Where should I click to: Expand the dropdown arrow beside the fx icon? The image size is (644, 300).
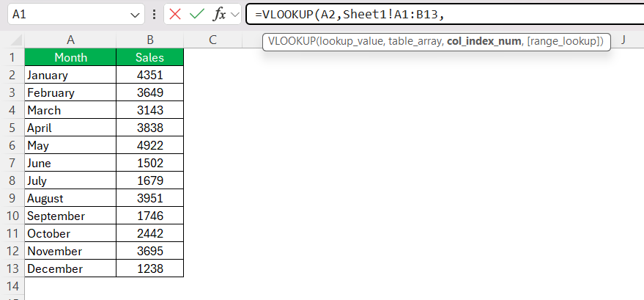point(235,15)
